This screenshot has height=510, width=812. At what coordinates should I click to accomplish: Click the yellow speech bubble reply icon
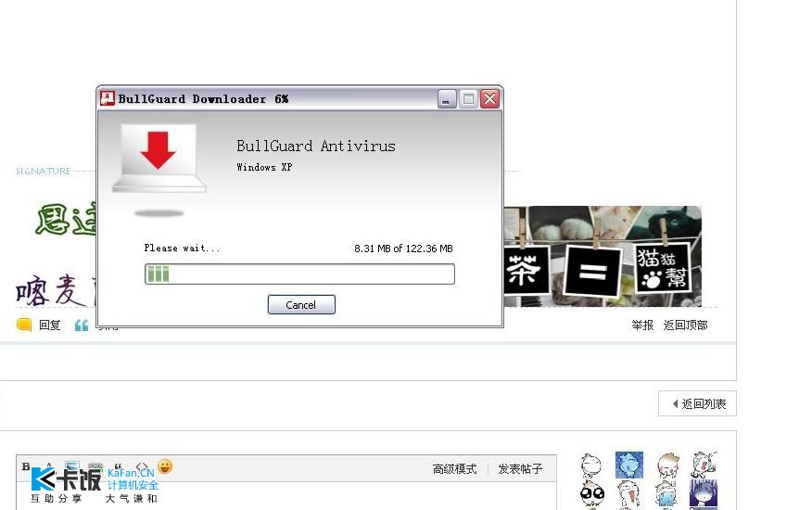[24, 325]
